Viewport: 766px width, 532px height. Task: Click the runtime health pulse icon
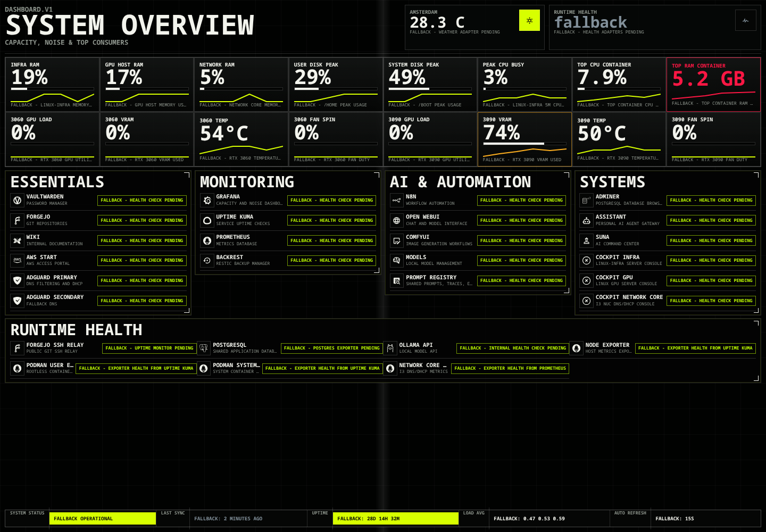pyautogui.click(x=746, y=21)
